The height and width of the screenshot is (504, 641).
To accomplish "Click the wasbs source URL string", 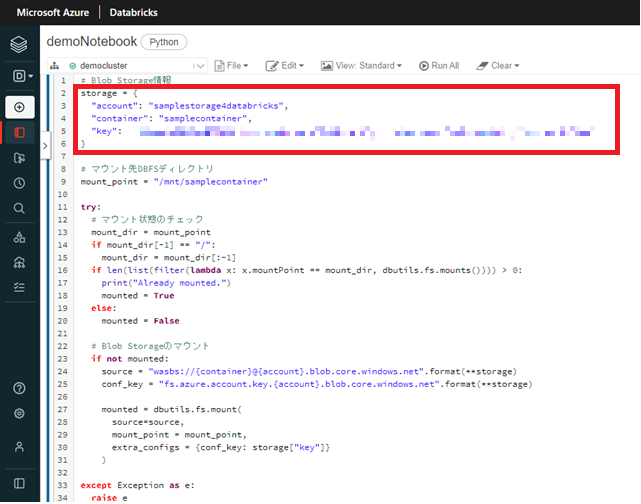I will 286,372.
